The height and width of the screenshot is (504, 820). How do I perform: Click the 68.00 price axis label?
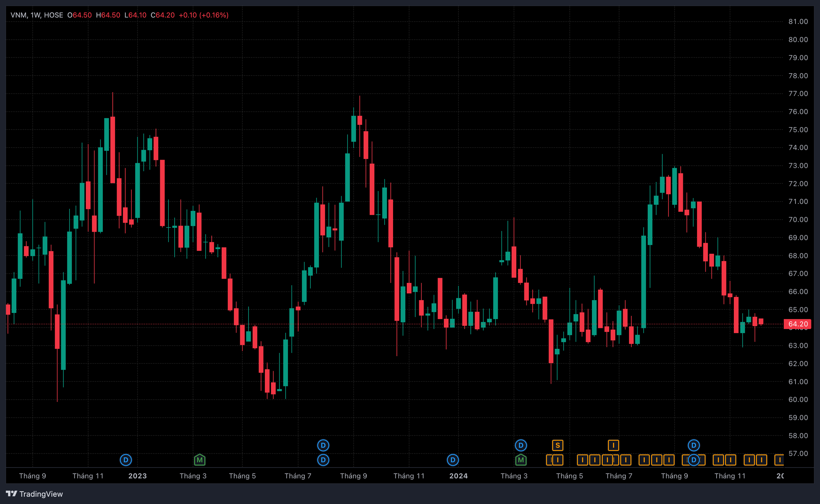[798, 256]
